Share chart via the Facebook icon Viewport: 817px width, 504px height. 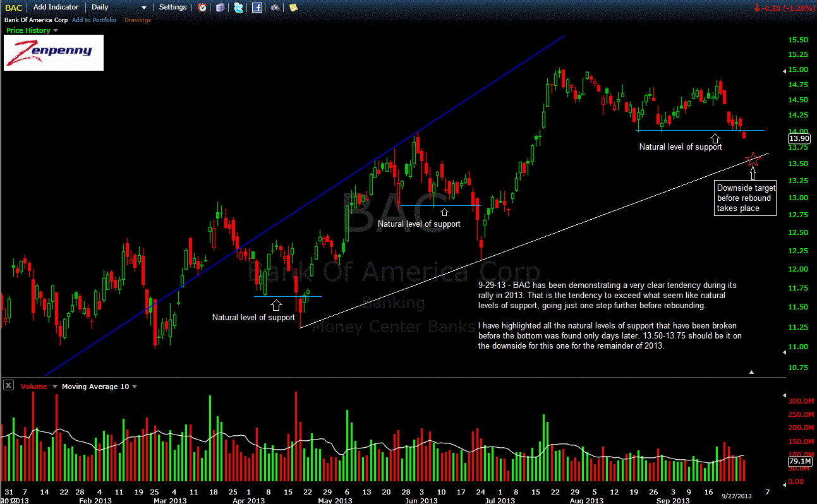coord(257,8)
